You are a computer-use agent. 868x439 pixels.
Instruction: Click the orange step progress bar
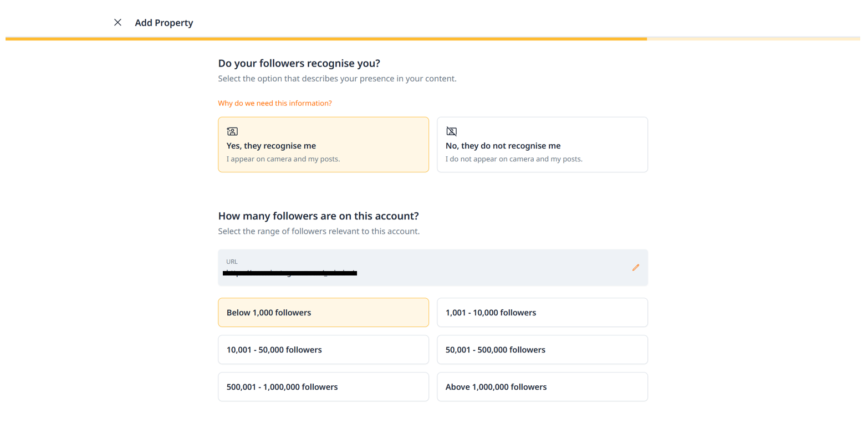(x=326, y=39)
